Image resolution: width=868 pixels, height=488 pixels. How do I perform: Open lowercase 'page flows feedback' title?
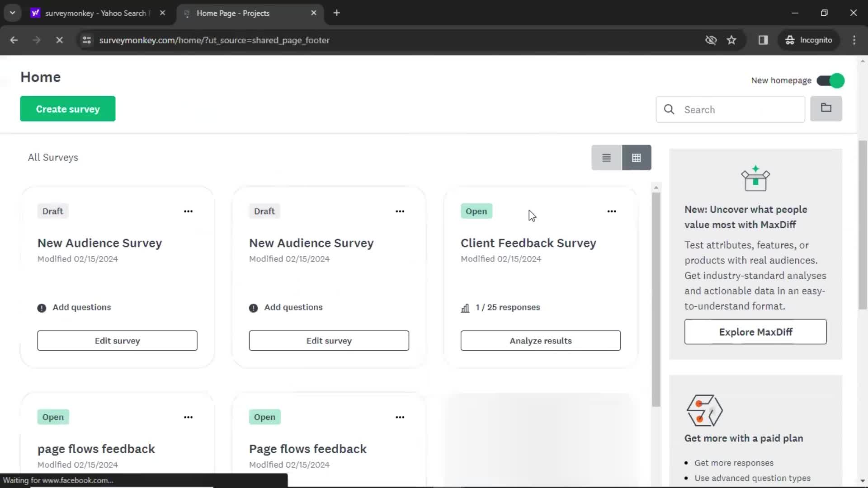96,449
